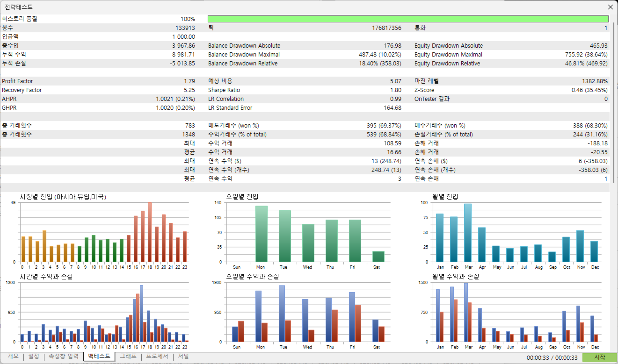Select the 속성창 입력 tab
The height and width of the screenshot is (364, 618).
(x=64, y=357)
